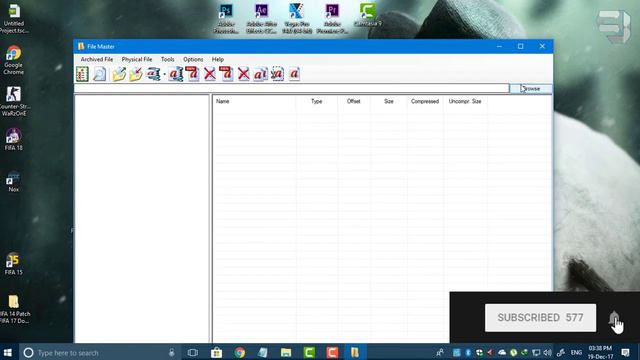Click the Size column header

389,101
